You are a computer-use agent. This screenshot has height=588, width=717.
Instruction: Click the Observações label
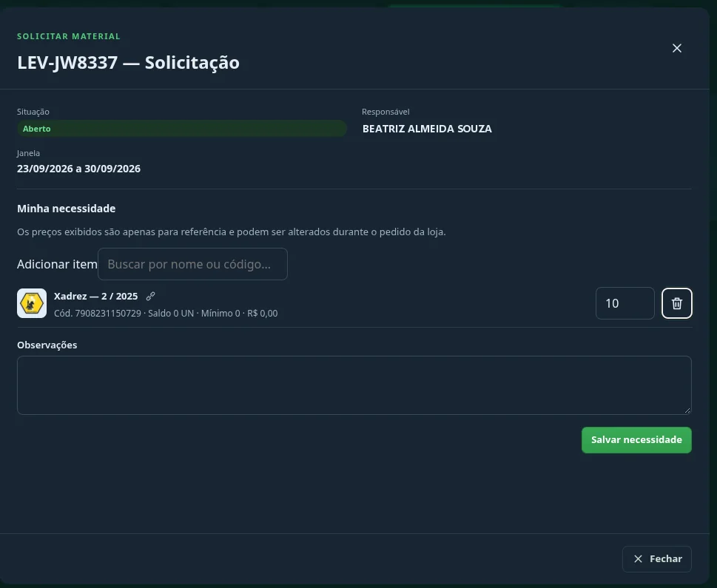click(x=47, y=345)
